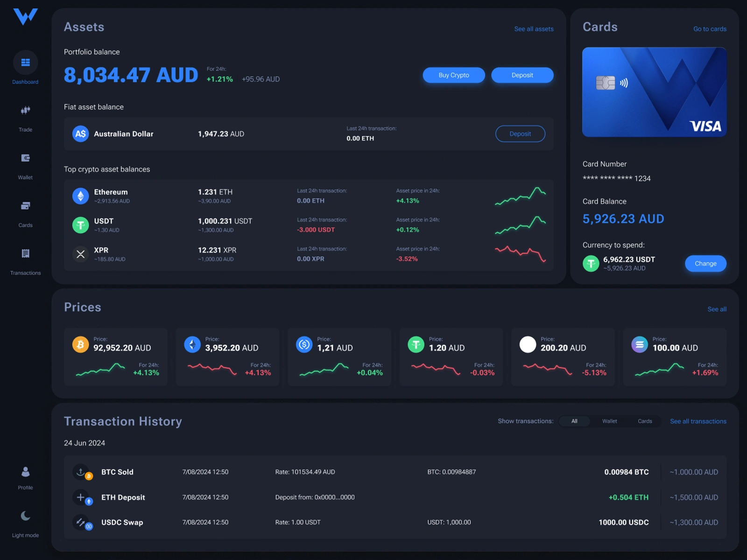Change the currency to spend
Image resolution: width=747 pixels, height=560 pixels.
[x=705, y=263]
